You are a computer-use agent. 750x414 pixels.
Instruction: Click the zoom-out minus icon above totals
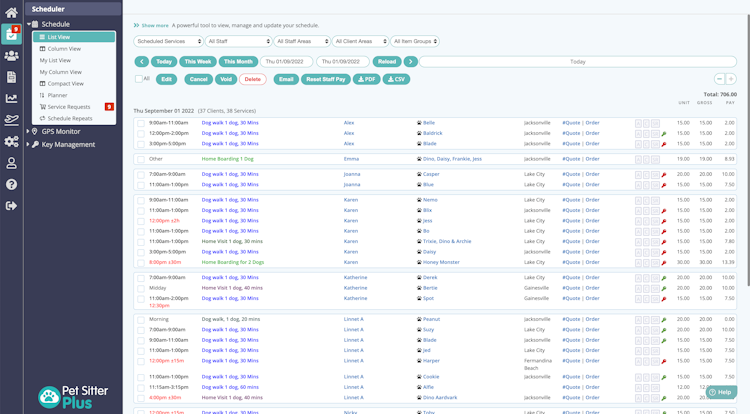(x=719, y=79)
